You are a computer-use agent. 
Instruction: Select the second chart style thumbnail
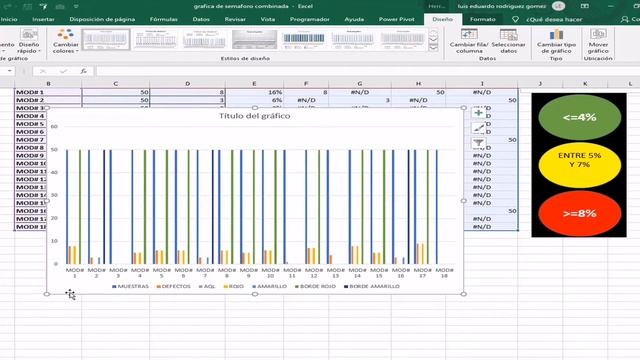tap(156, 40)
